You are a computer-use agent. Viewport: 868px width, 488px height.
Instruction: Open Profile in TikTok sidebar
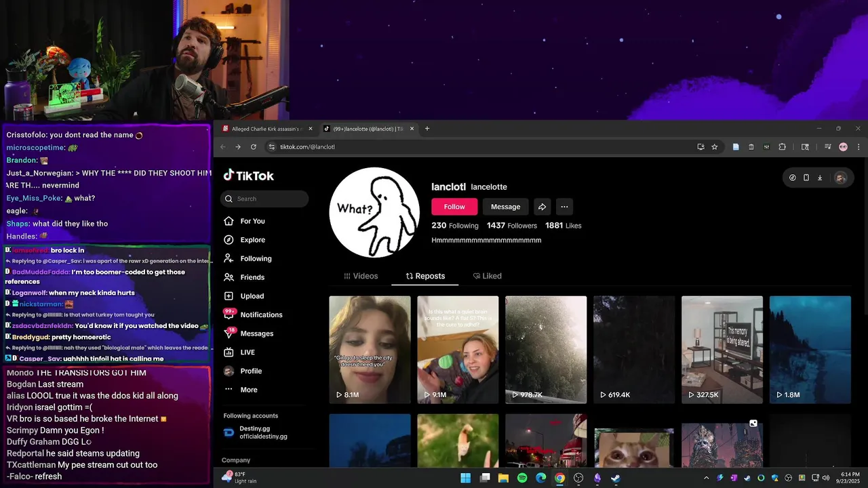point(243,371)
